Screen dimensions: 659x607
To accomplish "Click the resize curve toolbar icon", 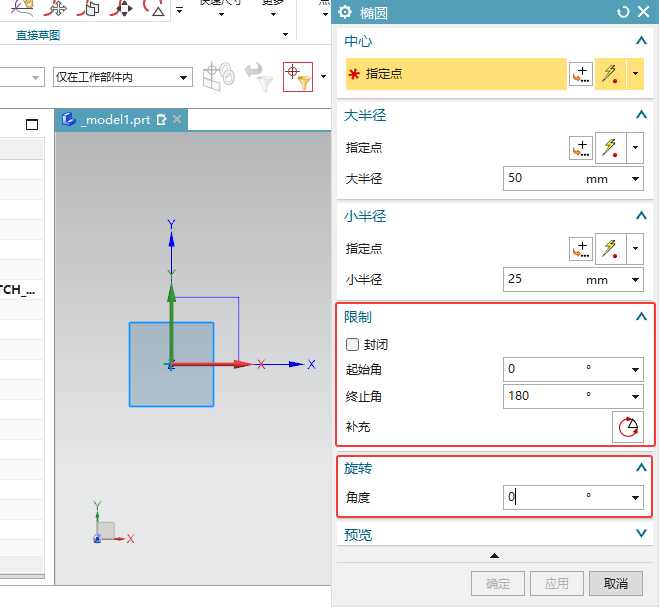I will pyautogui.click(x=121, y=8).
